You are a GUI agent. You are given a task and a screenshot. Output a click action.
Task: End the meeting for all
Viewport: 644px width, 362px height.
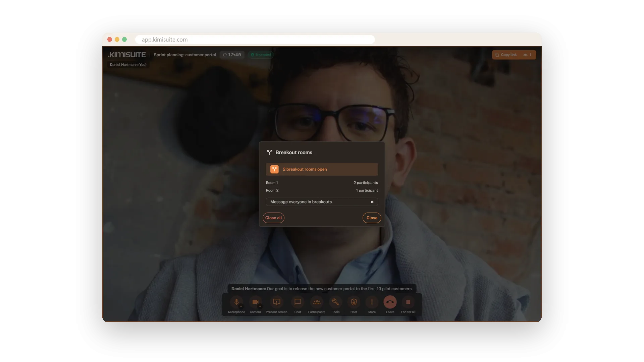click(408, 302)
